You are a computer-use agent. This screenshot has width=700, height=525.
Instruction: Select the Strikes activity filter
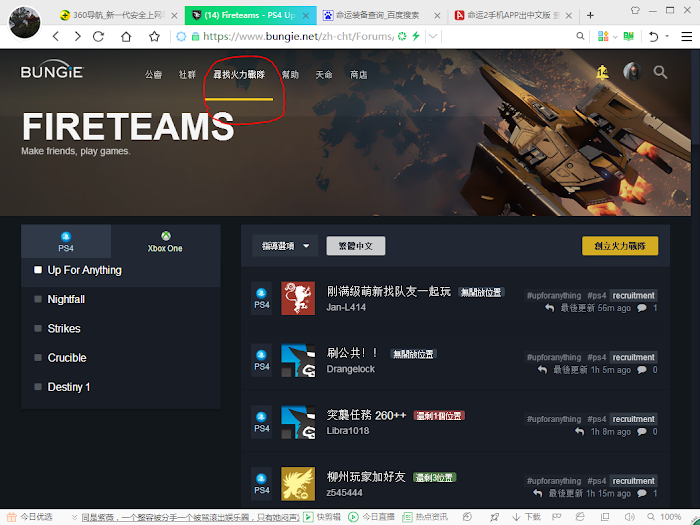(x=121, y=329)
